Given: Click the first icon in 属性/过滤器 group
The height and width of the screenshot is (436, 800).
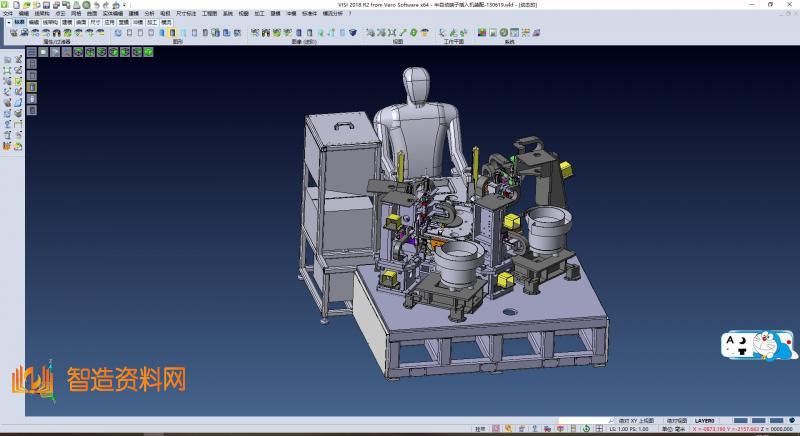Looking at the screenshot, I should (x=14, y=33).
